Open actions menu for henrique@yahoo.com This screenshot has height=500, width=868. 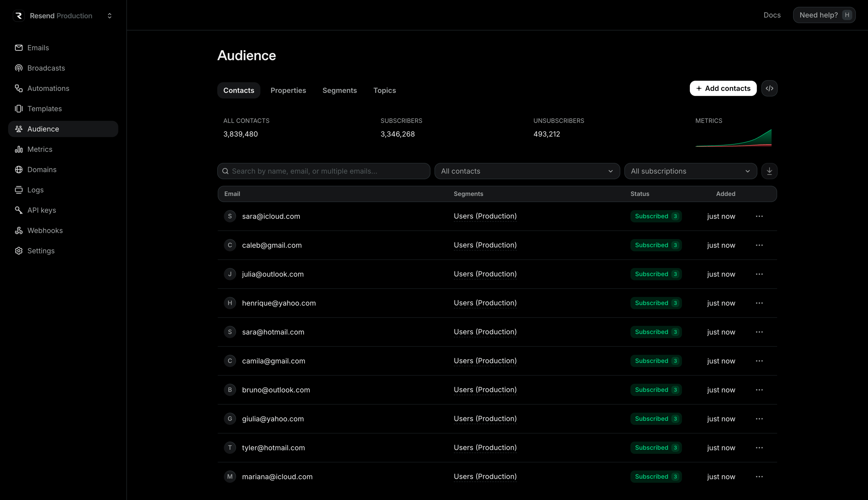(x=759, y=303)
